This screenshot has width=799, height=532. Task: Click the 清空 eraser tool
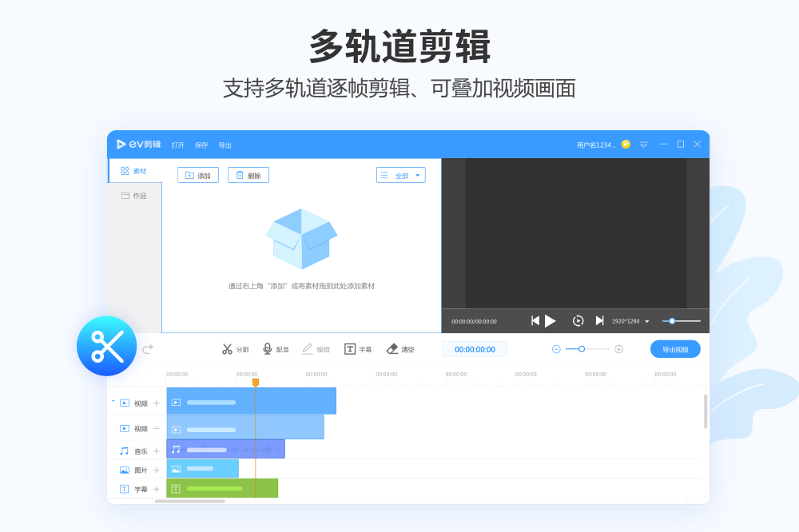pos(400,349)
